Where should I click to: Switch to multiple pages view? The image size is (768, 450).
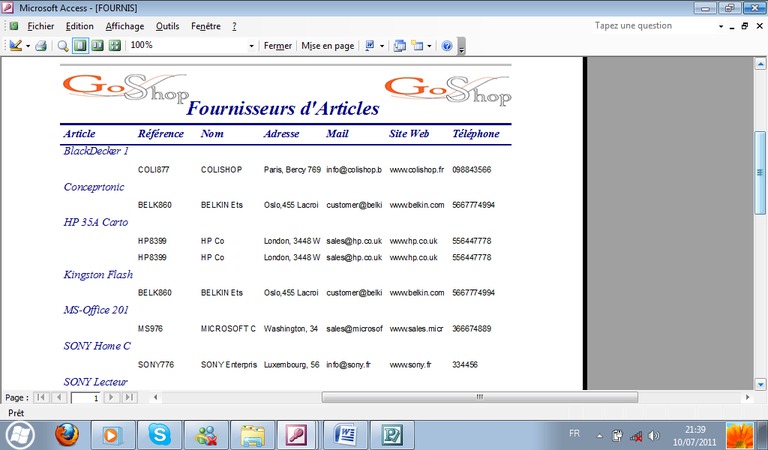[114, 46]
